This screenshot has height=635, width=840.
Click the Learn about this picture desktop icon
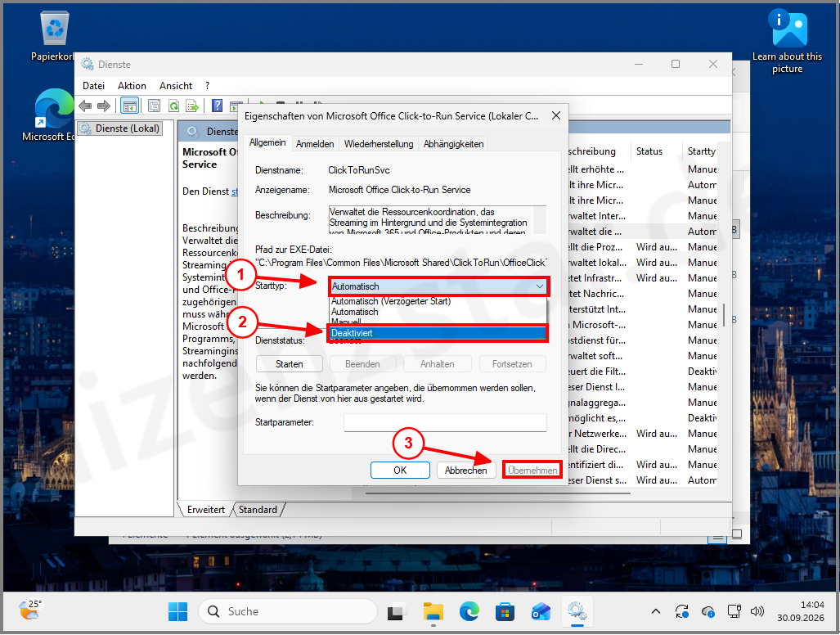coord(787,41)
